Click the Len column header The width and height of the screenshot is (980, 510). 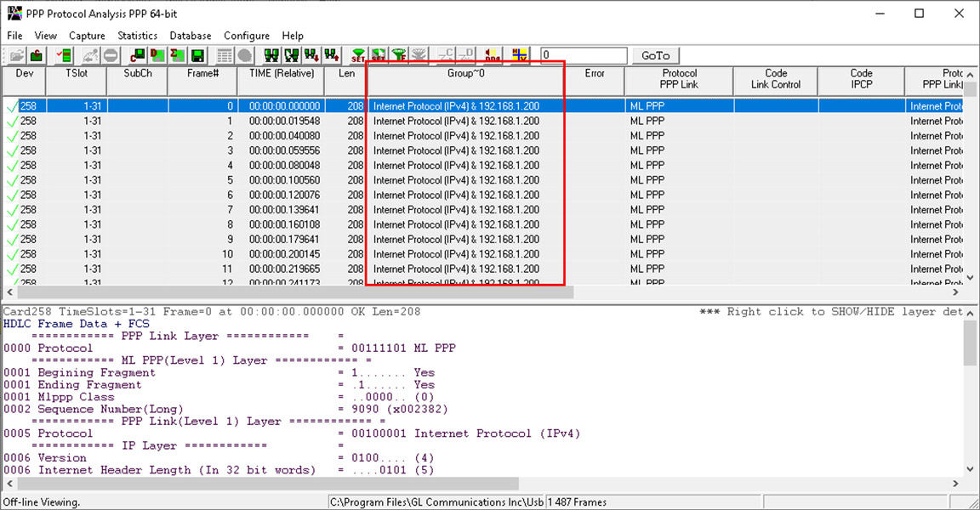346,81
